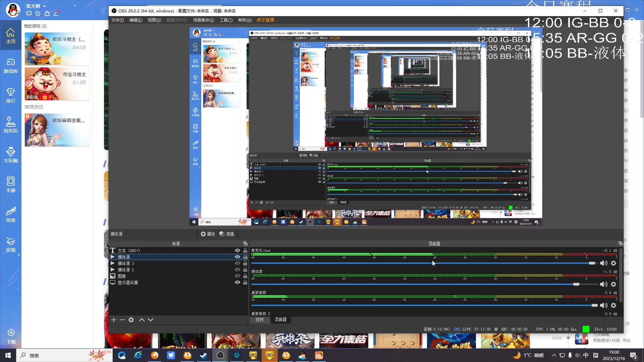Toggle lock on 显示器采集 source
Screen dimensions: 644x362
(x=245, y=283)
